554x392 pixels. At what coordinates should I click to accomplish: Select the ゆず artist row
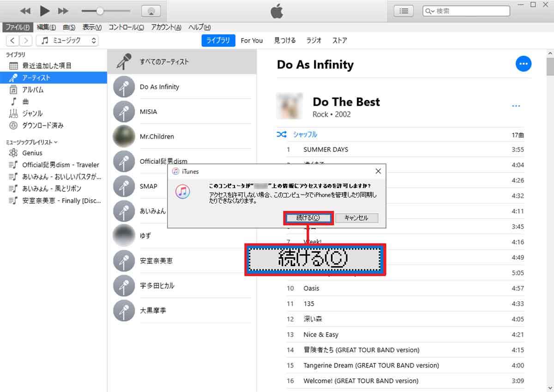click(182, 236)
